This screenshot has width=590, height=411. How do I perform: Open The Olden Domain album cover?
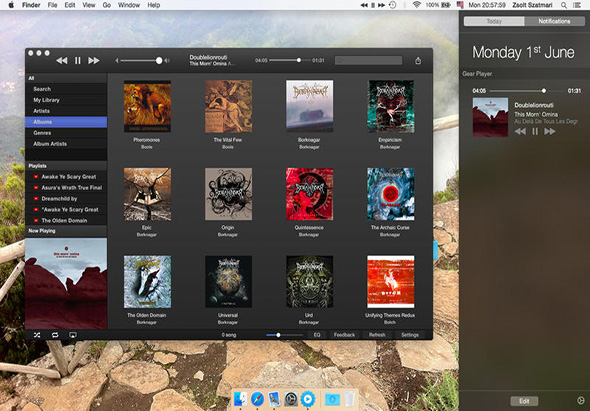(147, 282)
